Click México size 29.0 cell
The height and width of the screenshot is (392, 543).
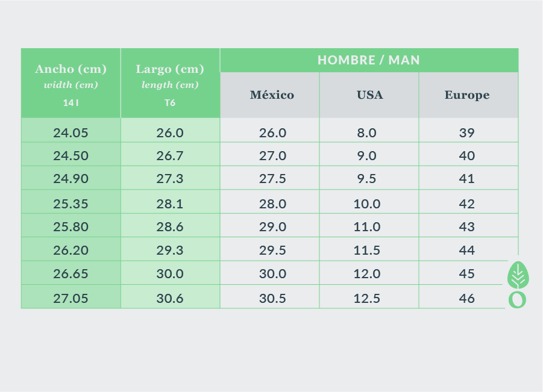pos(272,227)
